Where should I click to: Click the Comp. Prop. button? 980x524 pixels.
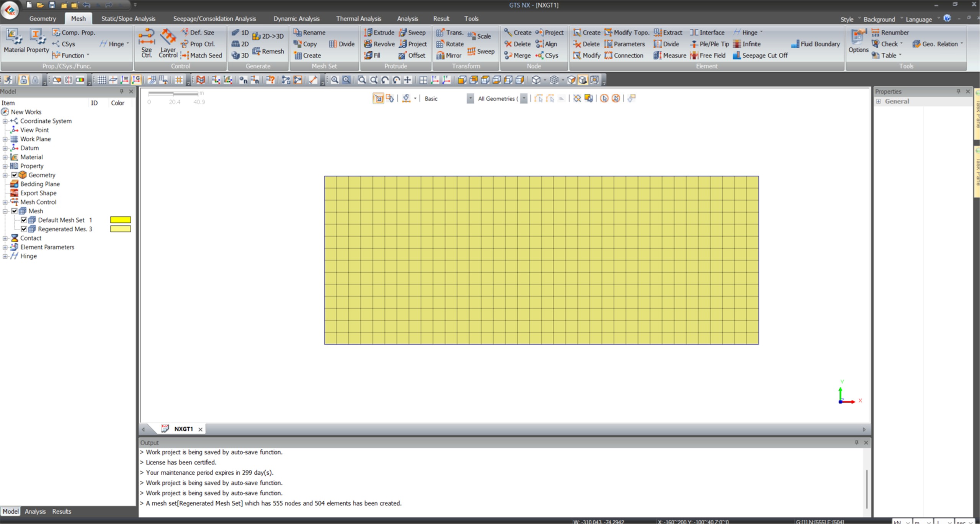point(74,33)
